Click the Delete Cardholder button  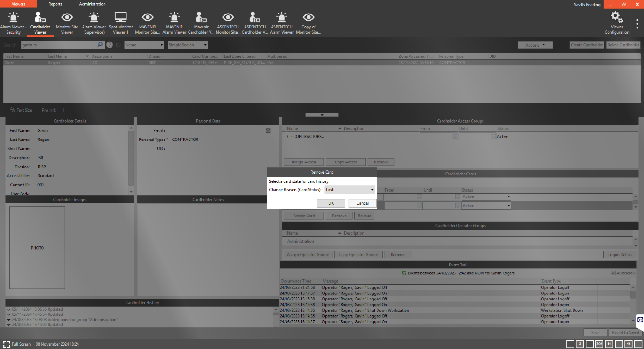pos(623,45)
